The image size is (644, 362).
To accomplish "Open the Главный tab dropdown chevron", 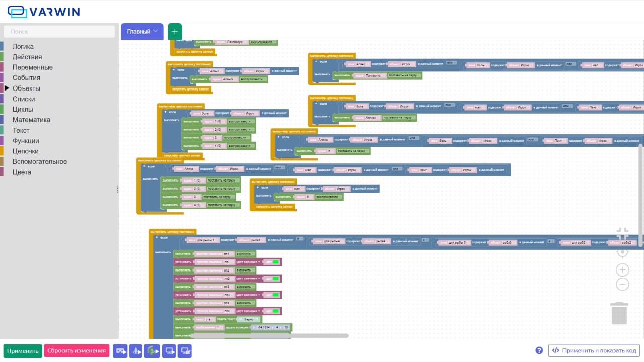I will [x=156, y=31].
